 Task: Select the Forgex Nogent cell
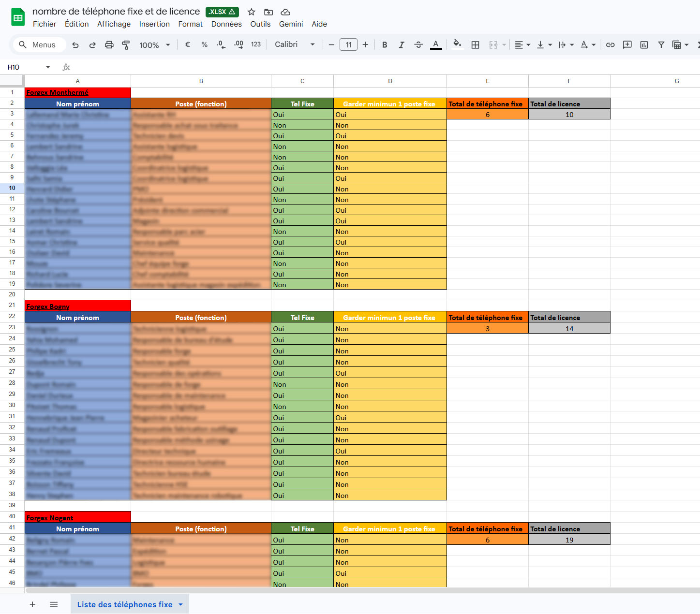(78, 518)
